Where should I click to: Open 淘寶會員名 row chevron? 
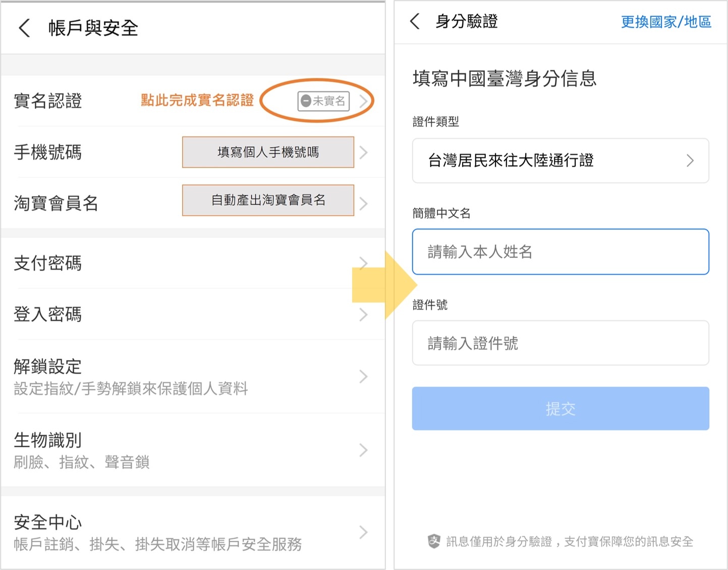click(363, 203)
